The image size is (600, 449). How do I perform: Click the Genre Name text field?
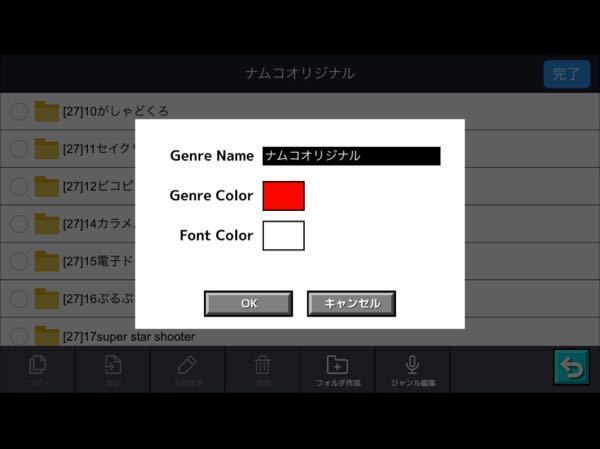pyautogui.click(x=351, y=156)
